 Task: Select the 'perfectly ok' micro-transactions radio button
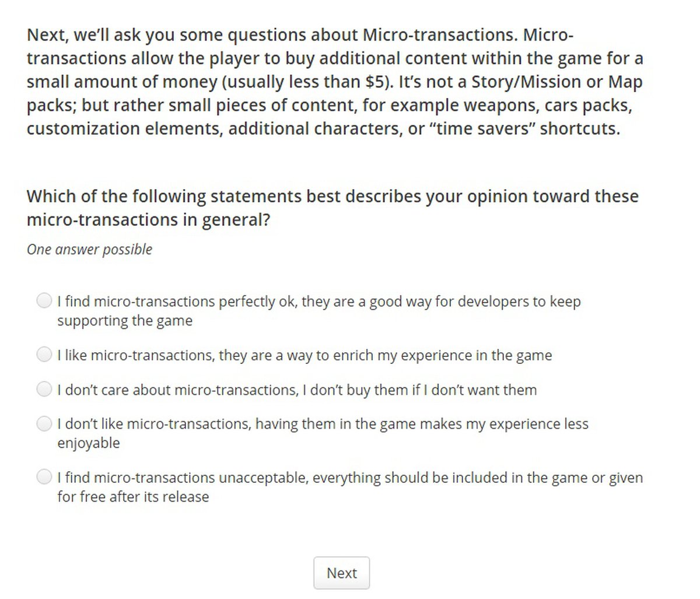[44, 301]
